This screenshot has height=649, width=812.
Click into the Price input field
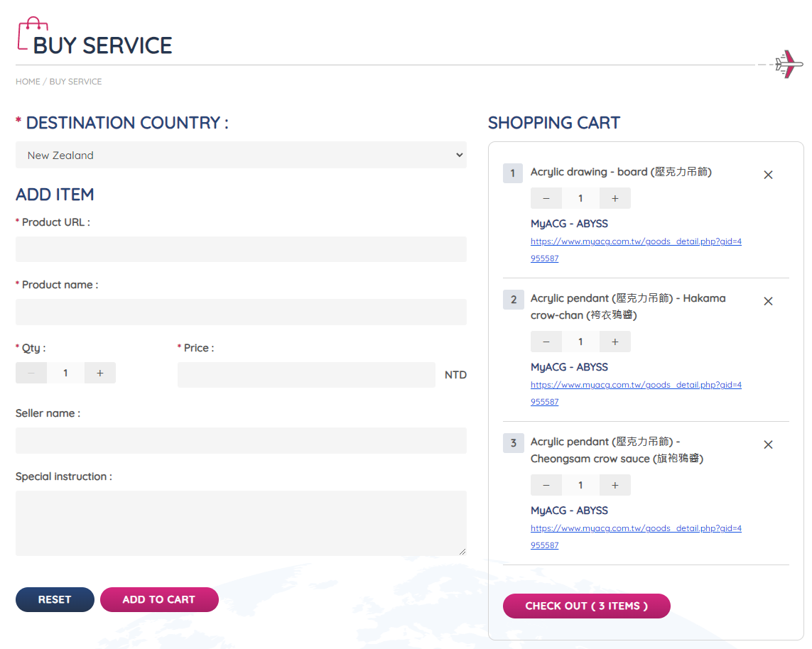click(x=306, y=375)
